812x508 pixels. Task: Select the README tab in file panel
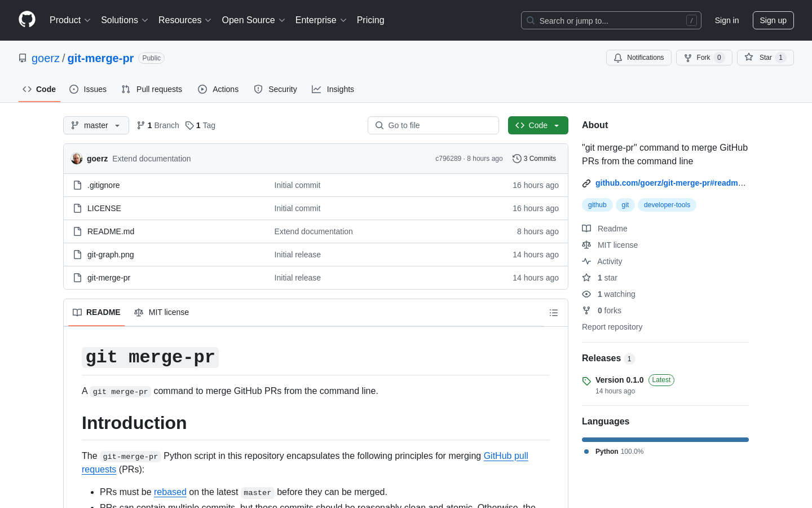click(96, 312)
